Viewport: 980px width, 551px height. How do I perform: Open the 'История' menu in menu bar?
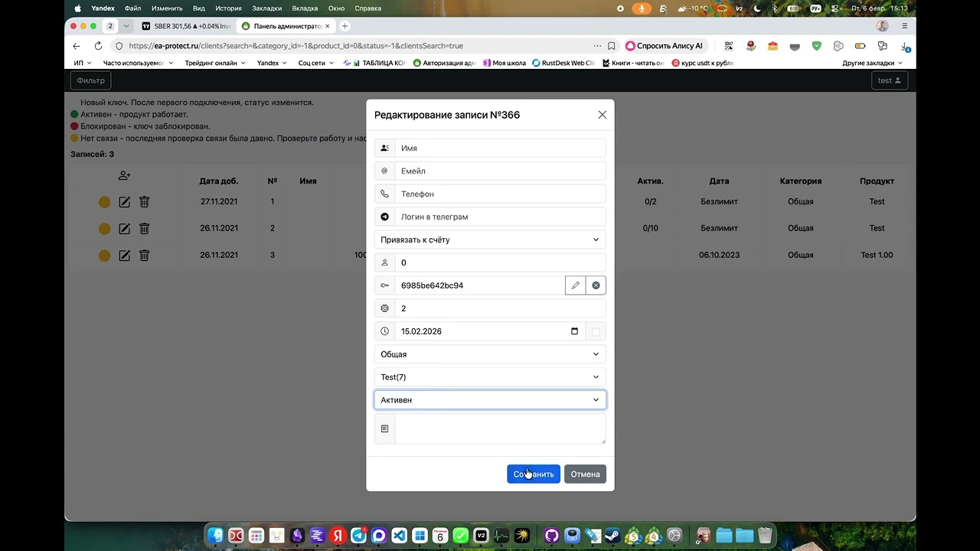pos(228,8)
